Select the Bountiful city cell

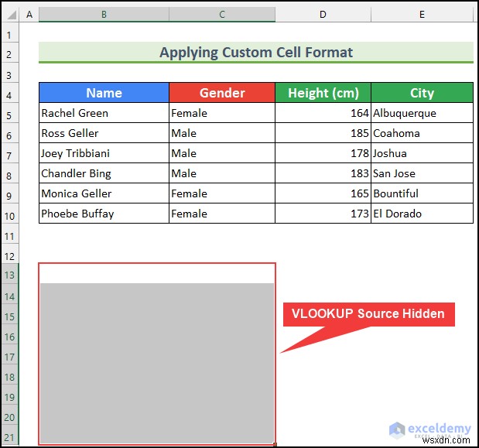[423, 193]
